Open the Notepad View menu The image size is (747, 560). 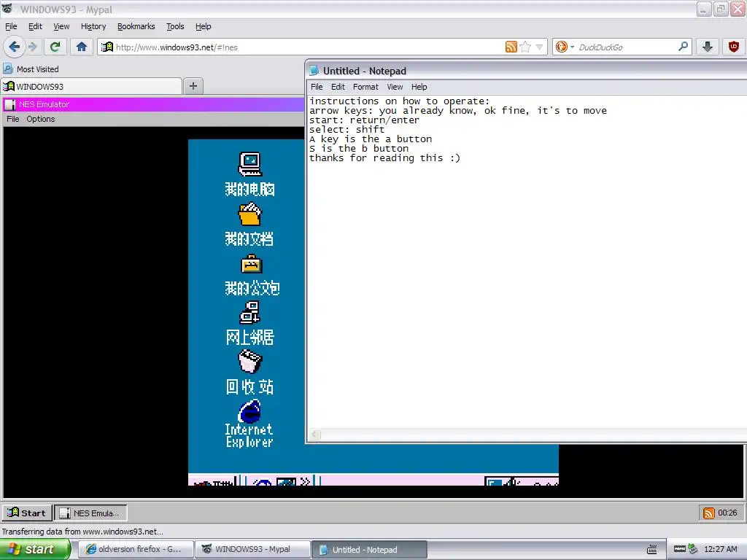click(x=395, y=87)
